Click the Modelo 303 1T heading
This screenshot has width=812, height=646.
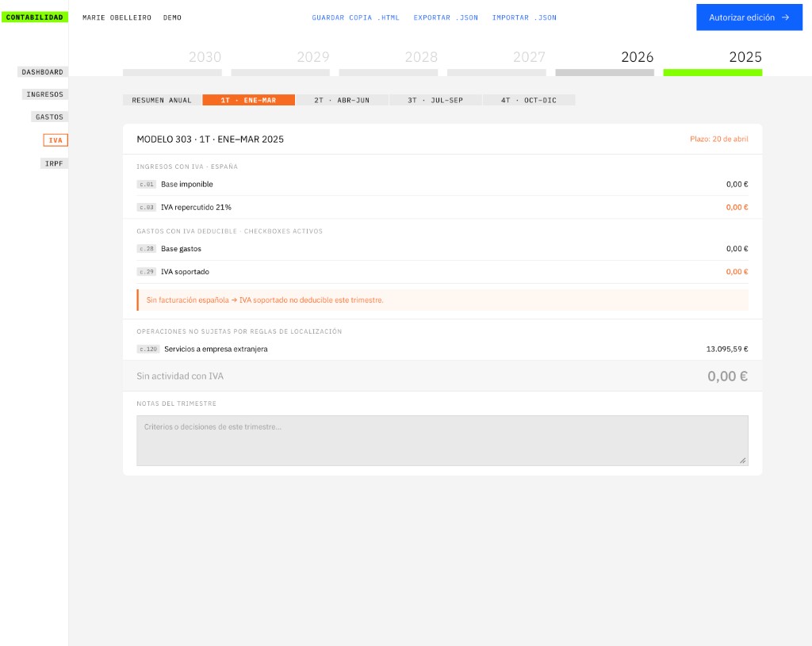point(210,140)
